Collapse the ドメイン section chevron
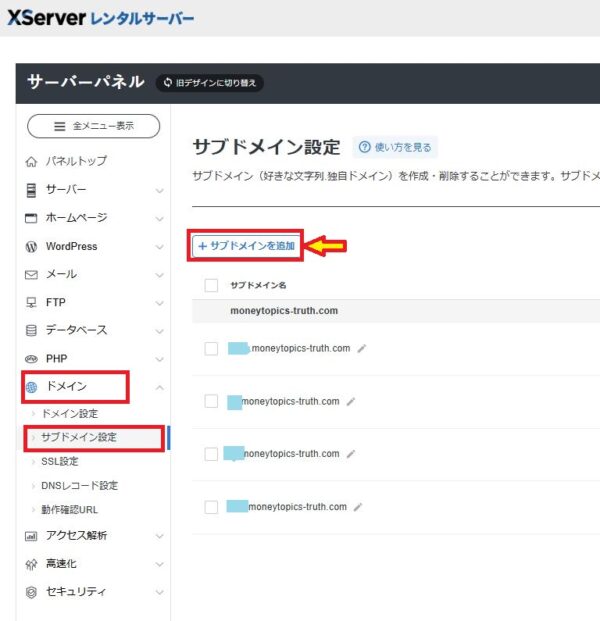 160,387
